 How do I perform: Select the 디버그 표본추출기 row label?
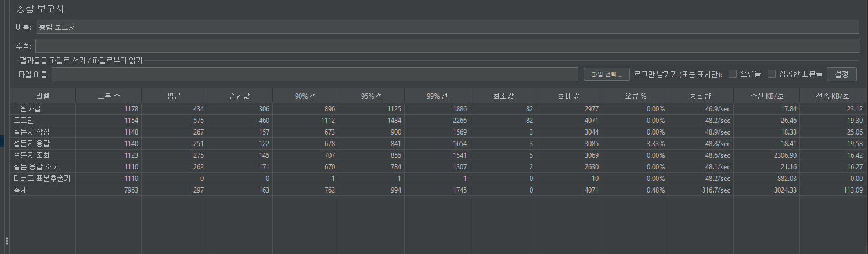pos(41,178)
